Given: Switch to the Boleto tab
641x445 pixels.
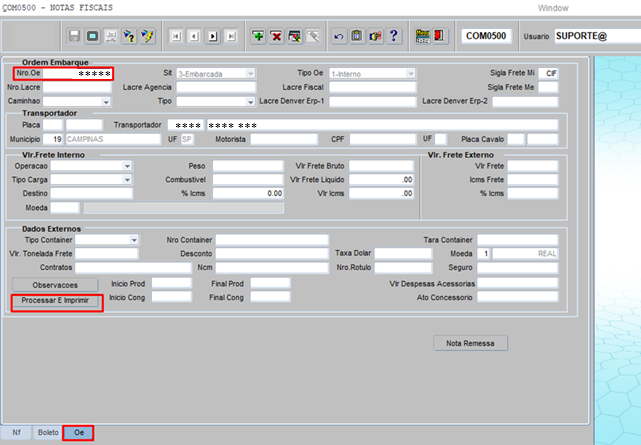Looking at the screenshot, I should 47,432.
